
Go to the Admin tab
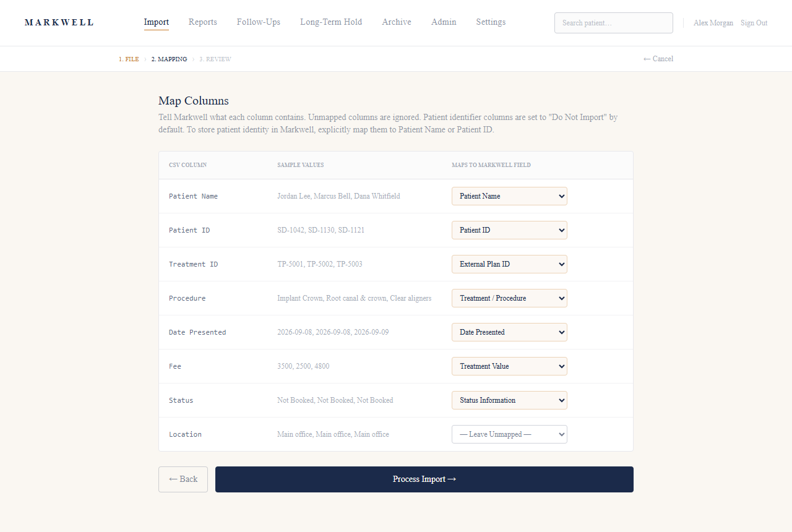444,22
